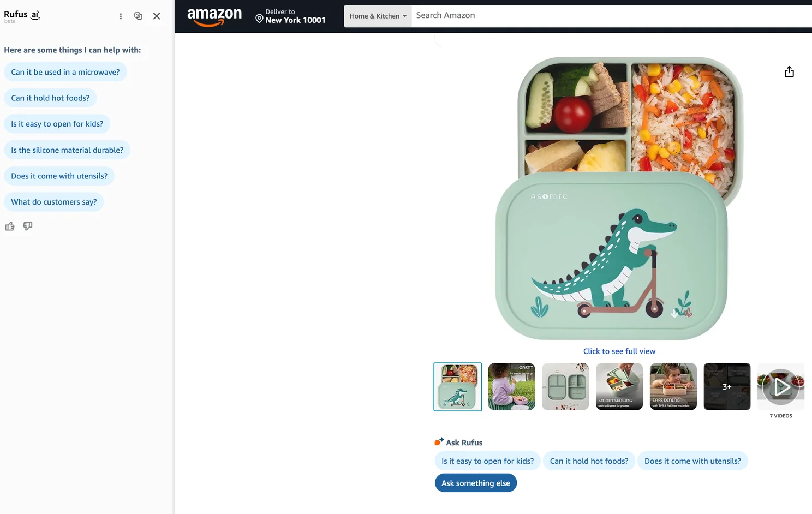Expand the Home & Kitchen category dropdown

pyautogui.click(x=378, y=16)
